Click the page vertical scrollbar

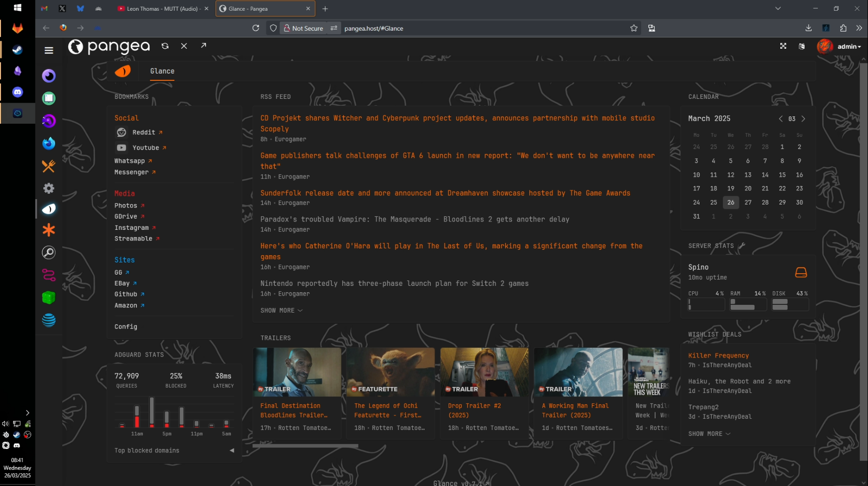pyautogui.click(x=864, y=262)
